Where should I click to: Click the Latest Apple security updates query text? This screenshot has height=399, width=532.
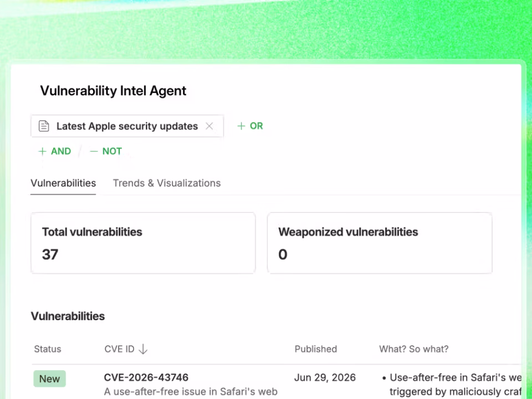tap(127, 126)
